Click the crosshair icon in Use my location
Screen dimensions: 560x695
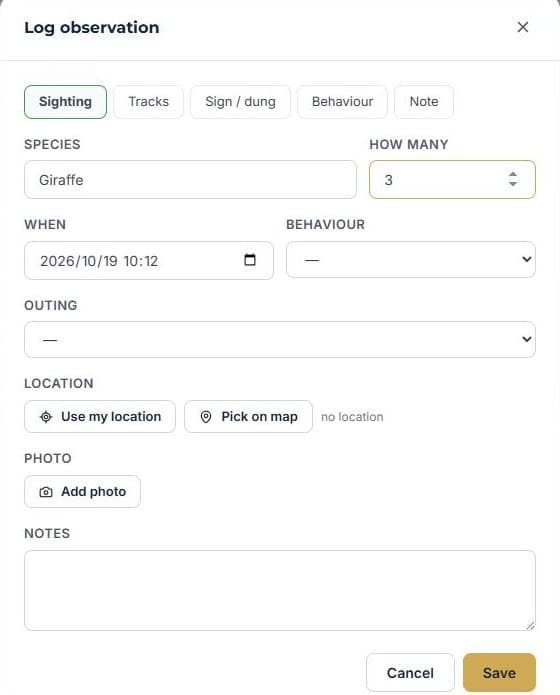pos(46,417)
